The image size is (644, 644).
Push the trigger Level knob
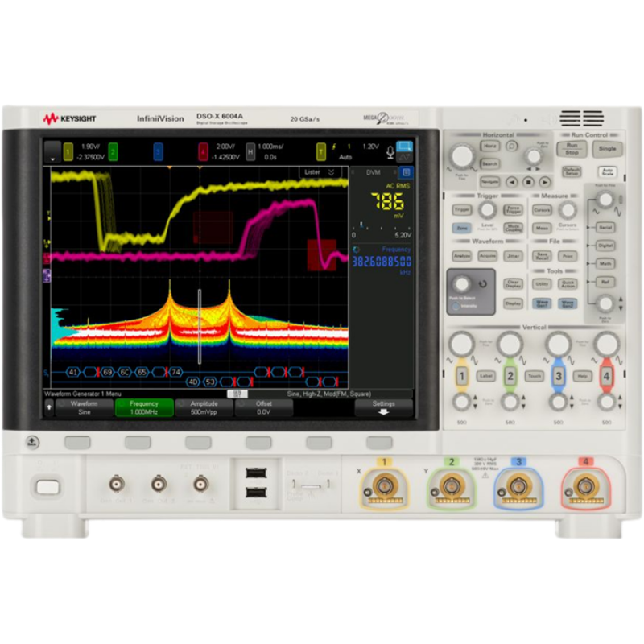point(487,210)
